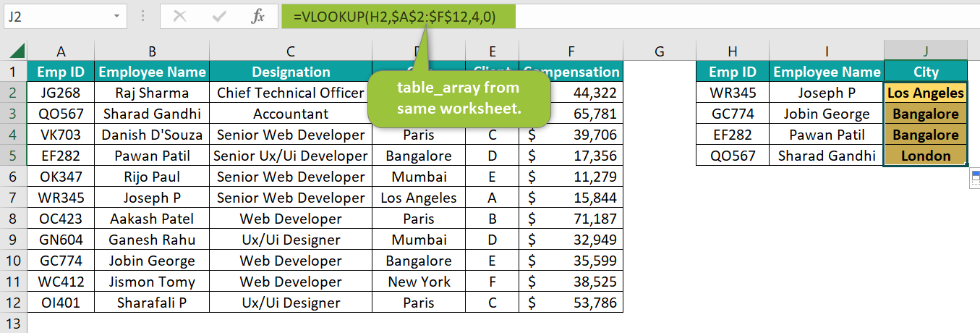Click the Compensation header cell
980x333 pixels.
point(571,72)
